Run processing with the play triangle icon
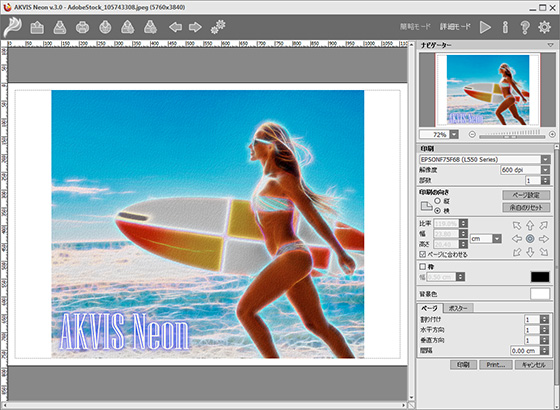Screen dimensions: 560x410 [485, 27]
